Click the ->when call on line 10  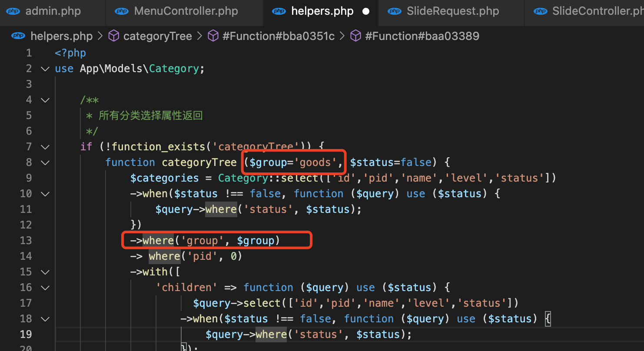coord(149,194)
